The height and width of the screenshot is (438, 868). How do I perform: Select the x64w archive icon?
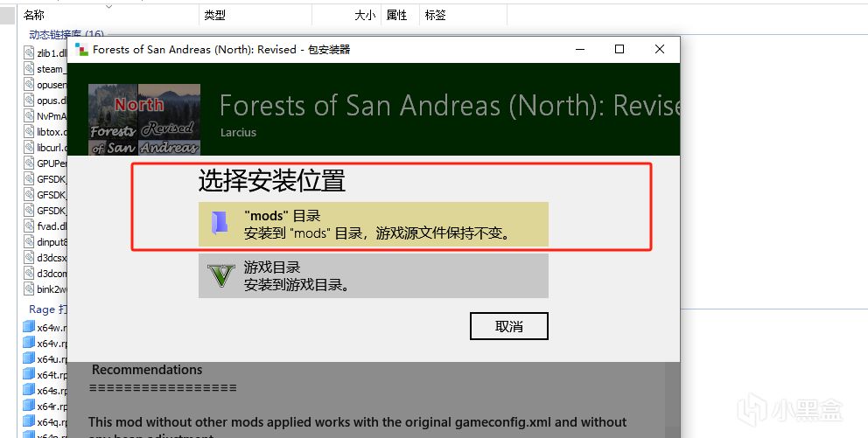point(29,327)
